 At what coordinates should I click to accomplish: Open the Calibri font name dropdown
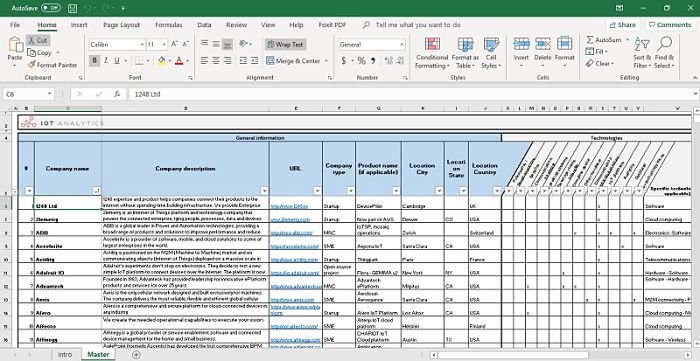(142, 45)
